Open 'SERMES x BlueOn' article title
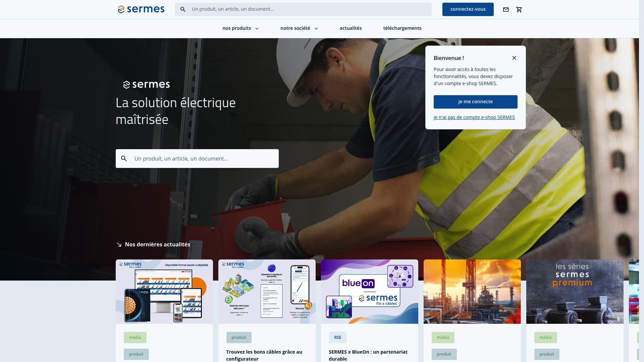The image size is (644, 362). pos(368,355)
